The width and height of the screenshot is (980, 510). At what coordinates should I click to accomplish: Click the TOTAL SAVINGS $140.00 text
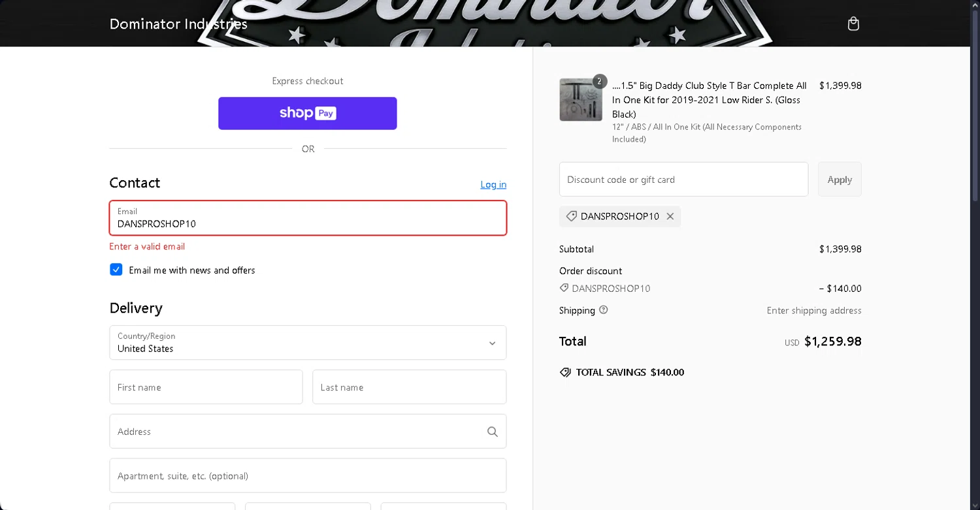(x=630, y=372)
